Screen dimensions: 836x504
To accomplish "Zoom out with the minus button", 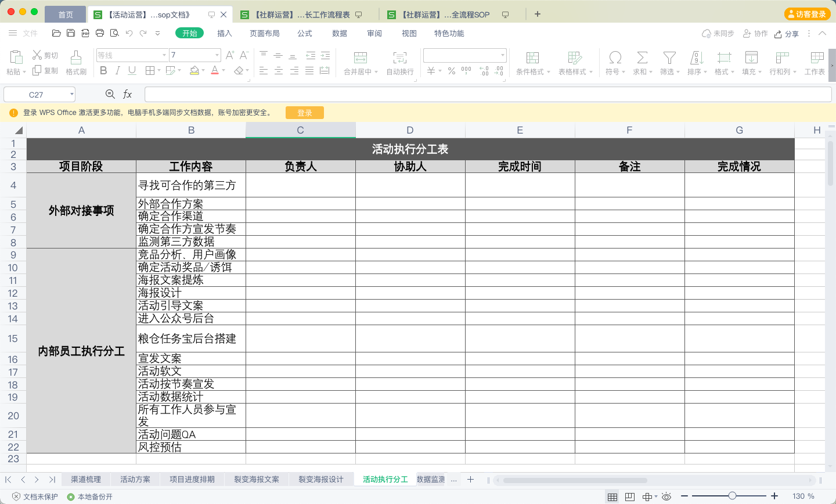I will coord(684,496).
